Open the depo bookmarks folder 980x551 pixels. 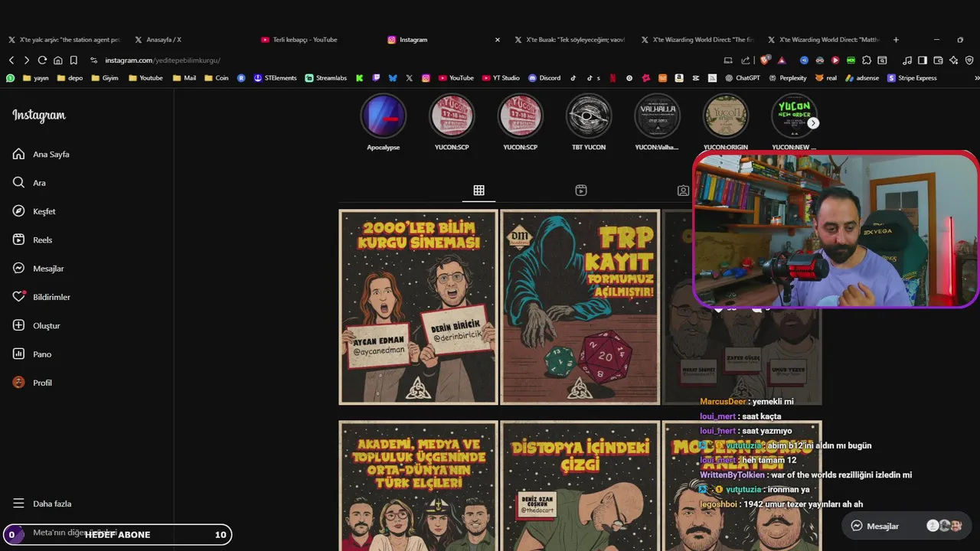pos(69,78)
